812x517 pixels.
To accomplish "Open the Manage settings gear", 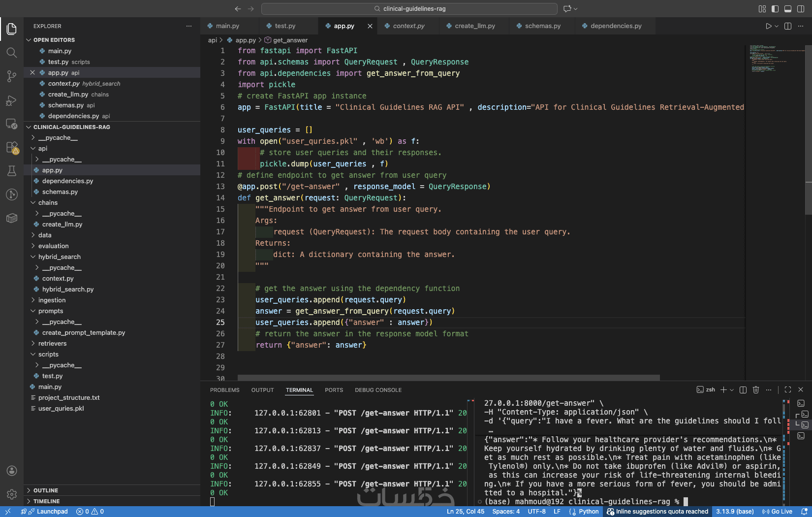I will click(x=12, y=494).
